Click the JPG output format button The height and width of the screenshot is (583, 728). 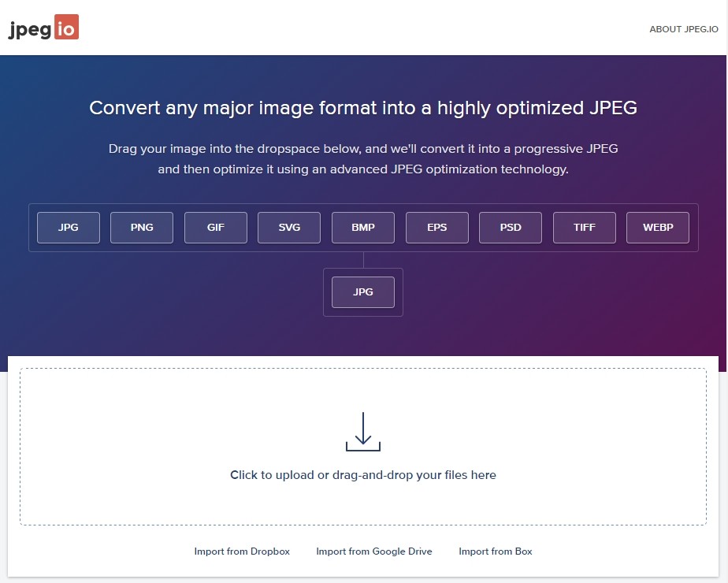pos(363,292)
